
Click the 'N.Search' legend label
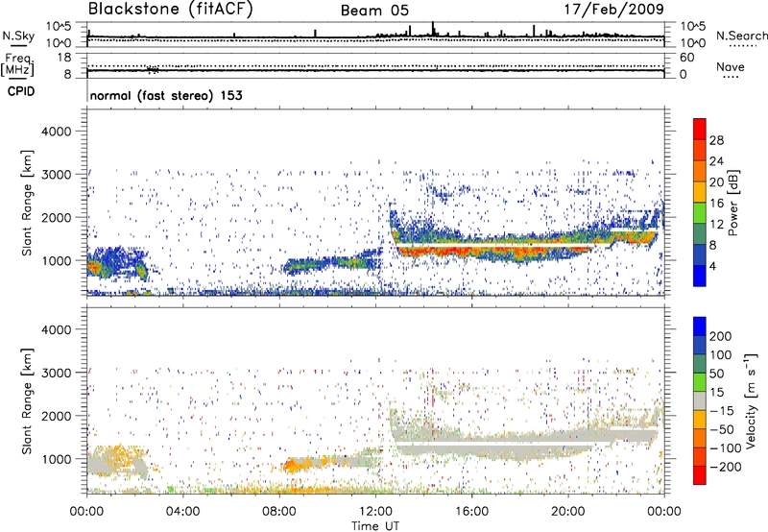click(741, 36)
